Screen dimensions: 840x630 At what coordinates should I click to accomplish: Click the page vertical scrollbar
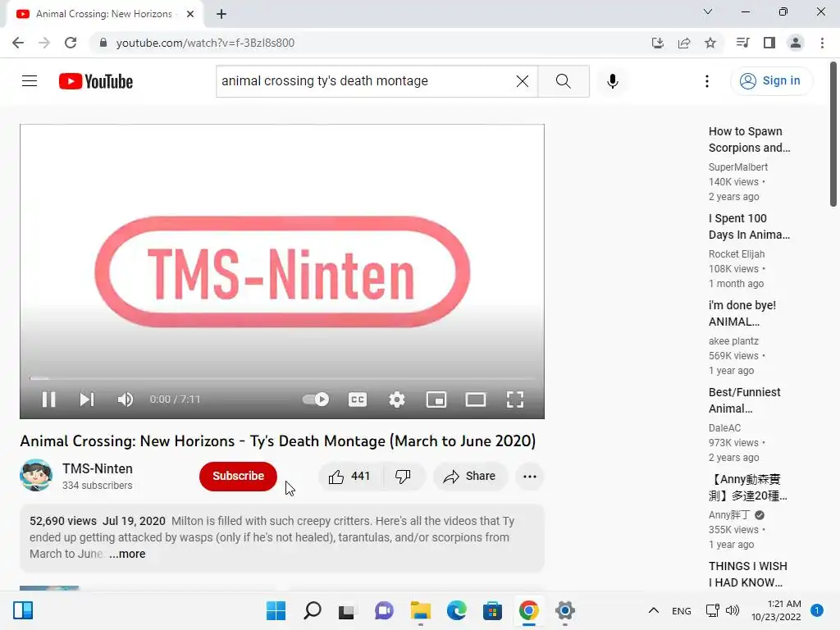[833, 134]
